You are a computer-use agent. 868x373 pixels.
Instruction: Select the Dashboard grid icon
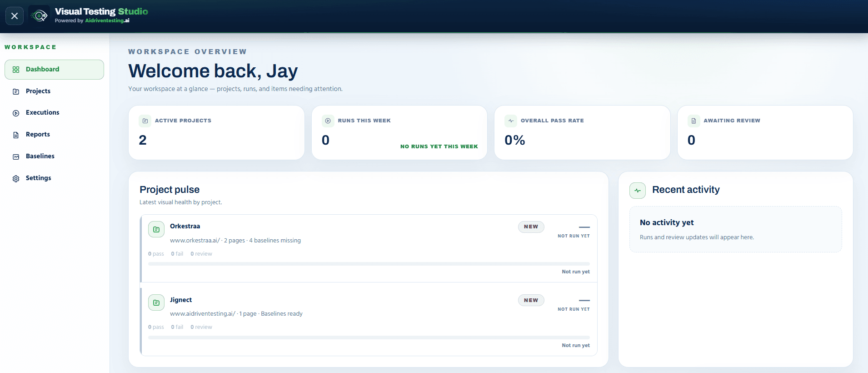point(16,70)
